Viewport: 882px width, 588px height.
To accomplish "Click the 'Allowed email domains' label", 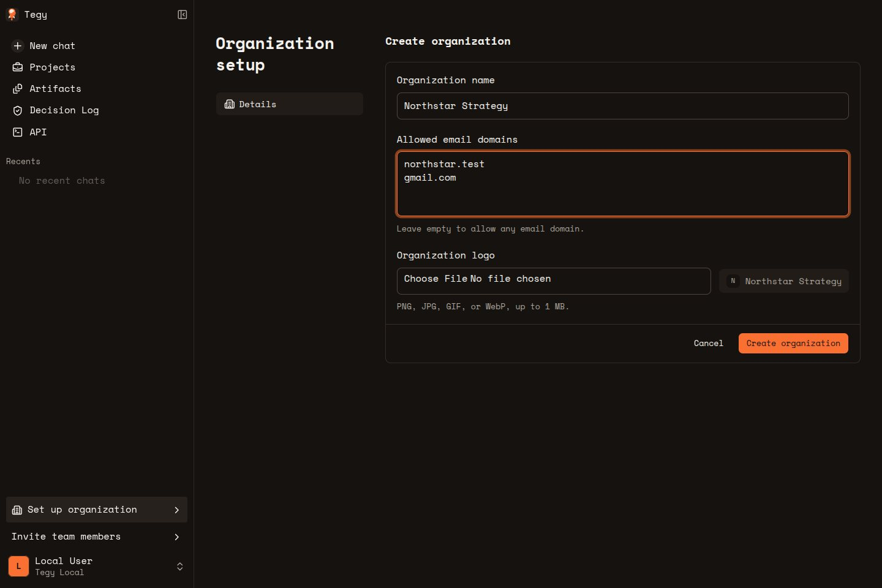I will click(457, 140).
